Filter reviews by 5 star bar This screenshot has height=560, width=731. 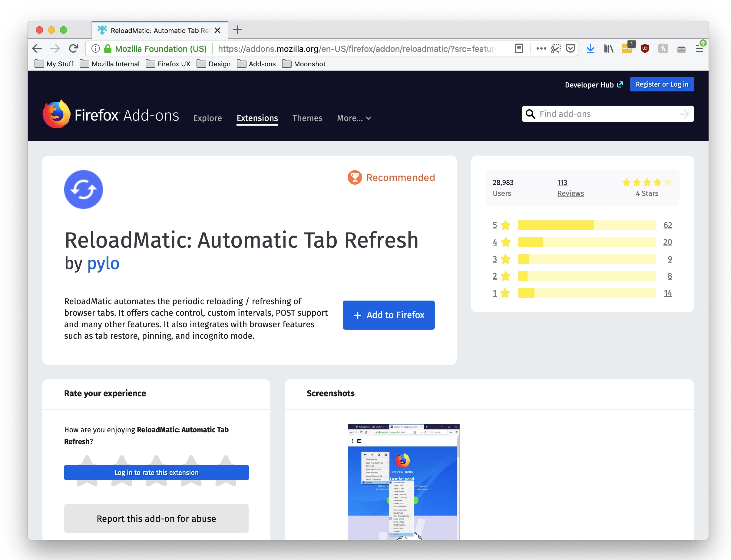pyautogui.click(x=587, y=225)
